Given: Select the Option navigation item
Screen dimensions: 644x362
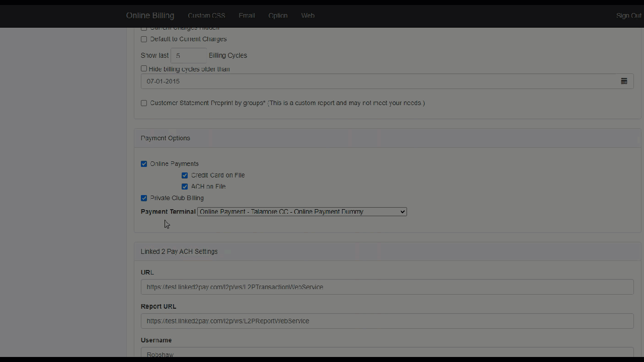Looking at the screenshot, I should coord(278,16).
